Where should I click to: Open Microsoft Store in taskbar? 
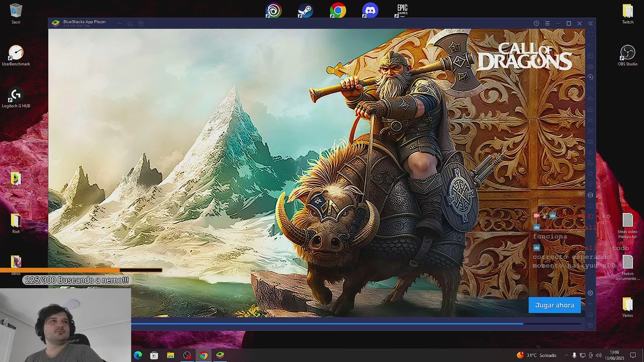tap(154, 355)
